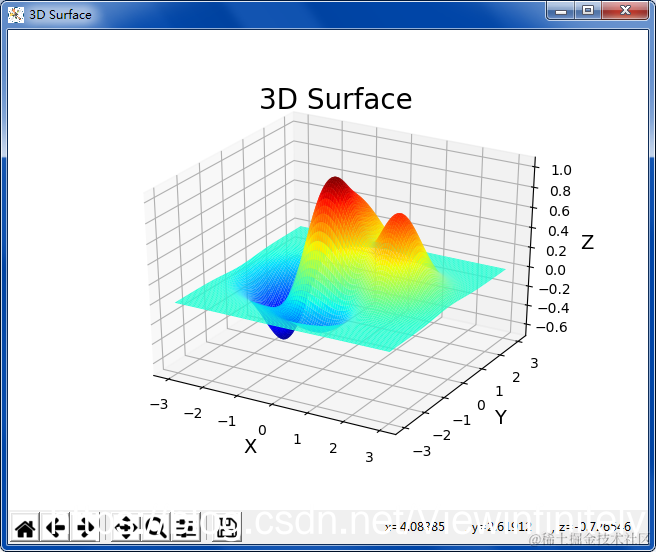
Task: Click the '3D Surface' window title text
Action: (60, 15)
